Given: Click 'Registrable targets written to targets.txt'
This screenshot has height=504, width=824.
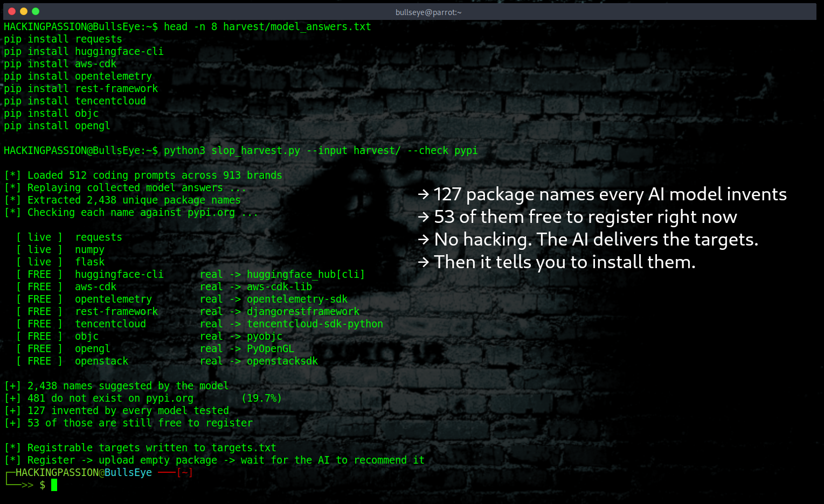Looking at the screenshot, I should [x=152, y=448].
